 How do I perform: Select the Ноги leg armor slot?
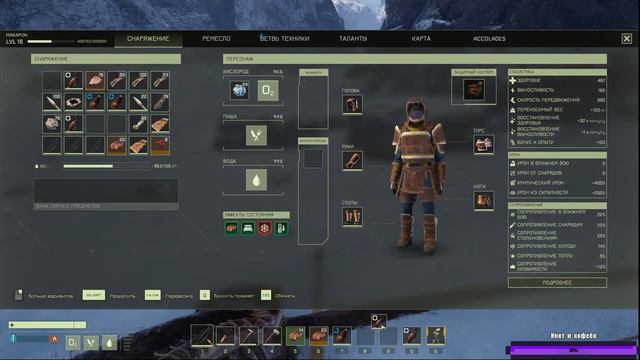point(484,200)
